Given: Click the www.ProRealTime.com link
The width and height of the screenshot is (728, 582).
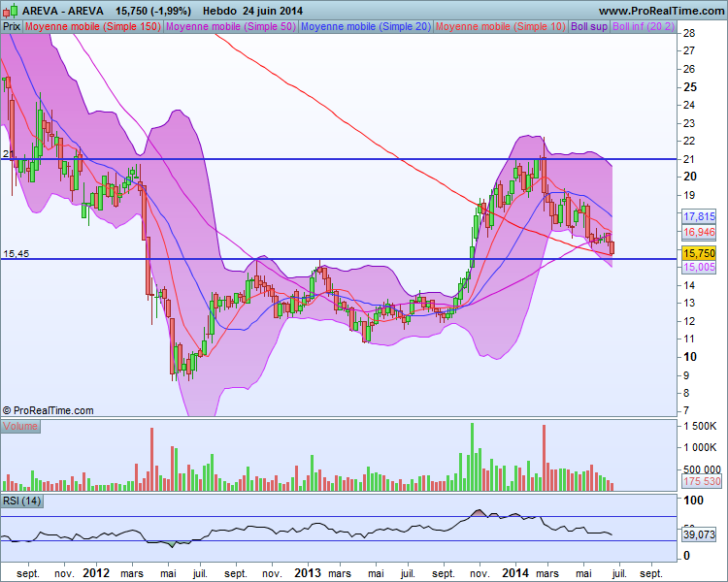Looking at the screenshot, I should 661,11.
